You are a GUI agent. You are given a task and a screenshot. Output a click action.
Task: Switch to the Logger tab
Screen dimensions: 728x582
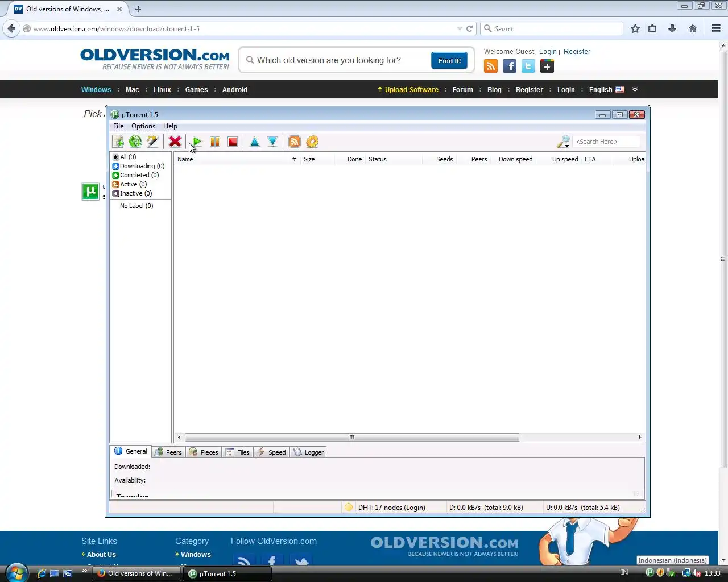308,452
